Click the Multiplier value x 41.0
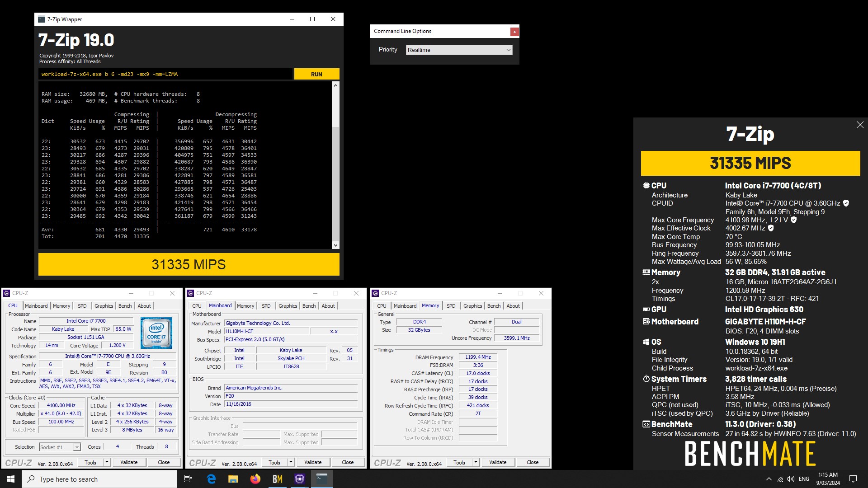868x488 pixels. 61,414
